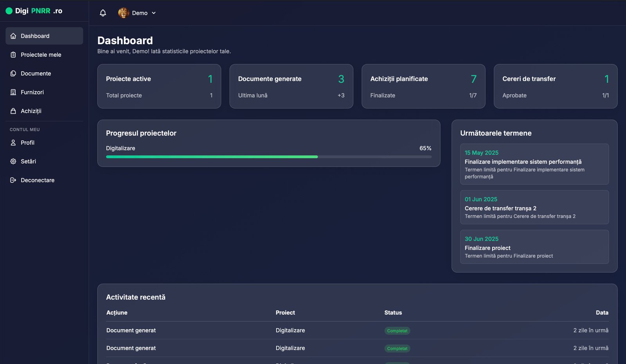The height and width of the screenshot is (364, 626).
Task: Click the Deconectare logout icon
Action: pyautogui.click(x=13, y=180)
